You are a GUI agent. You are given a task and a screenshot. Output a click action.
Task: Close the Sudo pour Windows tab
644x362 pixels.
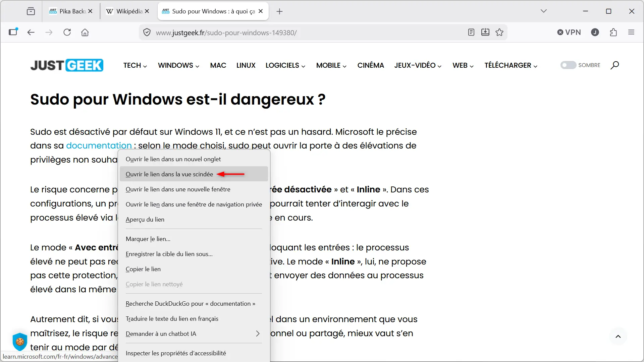click(x=261, y=11)
